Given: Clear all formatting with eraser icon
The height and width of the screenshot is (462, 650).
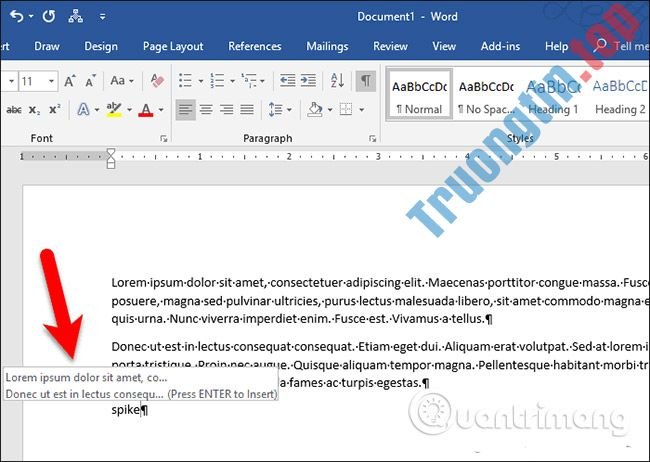Looking at the screenshot, I should coord(157,80).
